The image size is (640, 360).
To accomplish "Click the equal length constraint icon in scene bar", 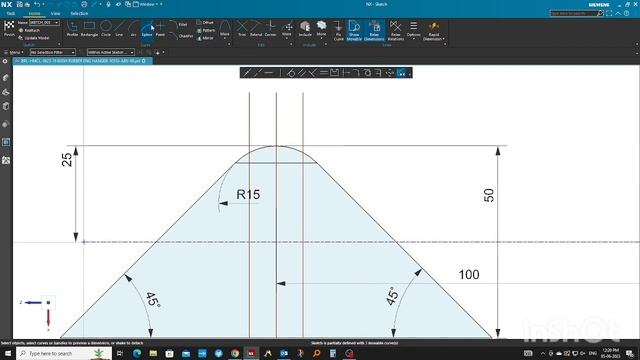I will 324,73.
